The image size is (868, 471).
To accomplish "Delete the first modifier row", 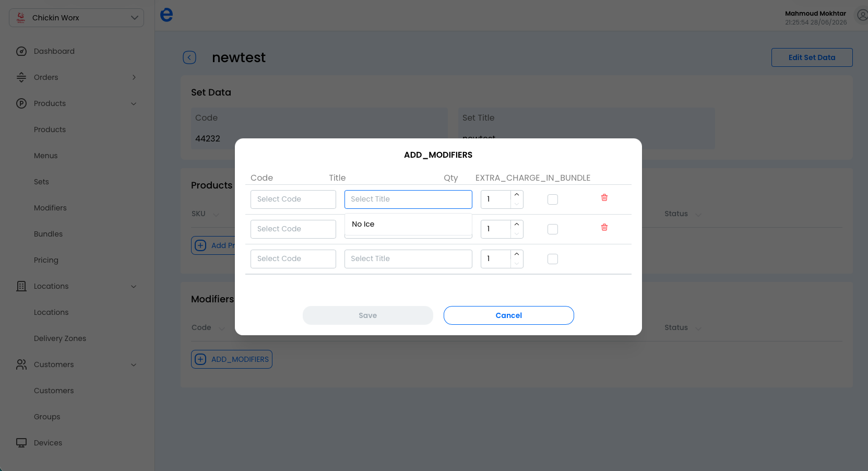I will tap(604, 197).
